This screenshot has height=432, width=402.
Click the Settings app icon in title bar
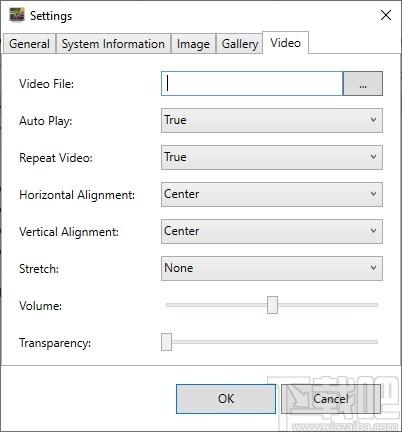[x=17, y=15]
